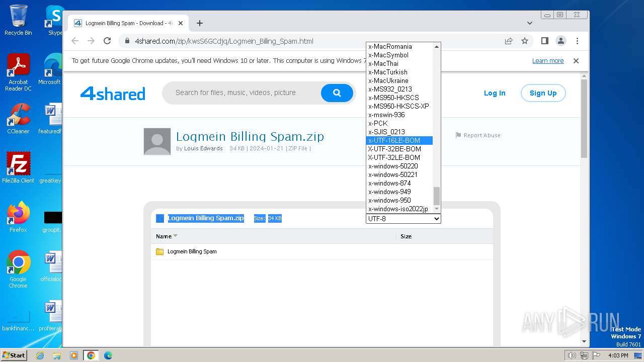The width and height of the screenshot is (644, 362).
Task: Click the Start button
Action: tap(14, 355)
